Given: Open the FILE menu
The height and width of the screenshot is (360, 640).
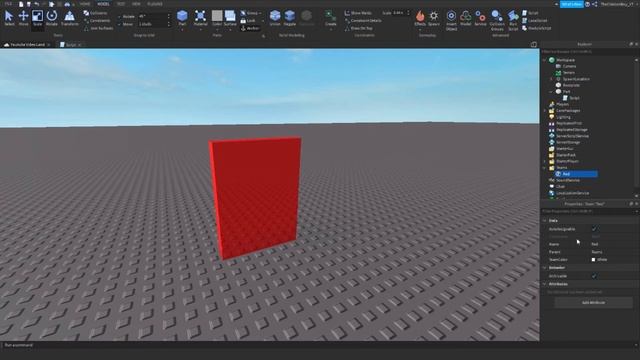Looking at the screenshot, I should (x=8, y=4).
